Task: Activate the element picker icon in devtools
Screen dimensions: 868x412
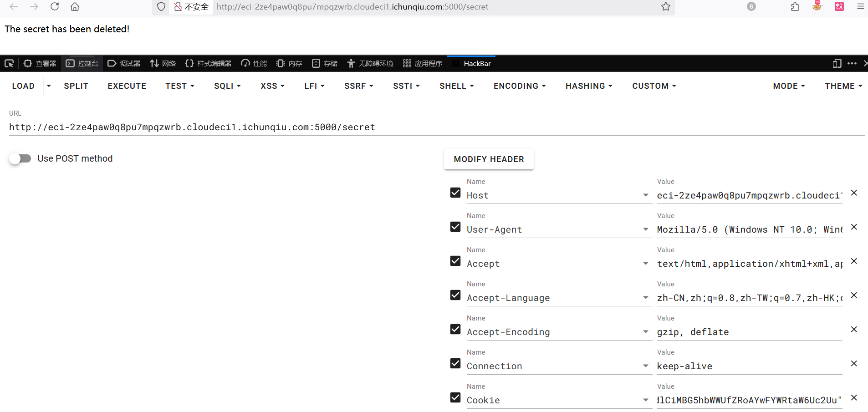Action: (9, 63)
